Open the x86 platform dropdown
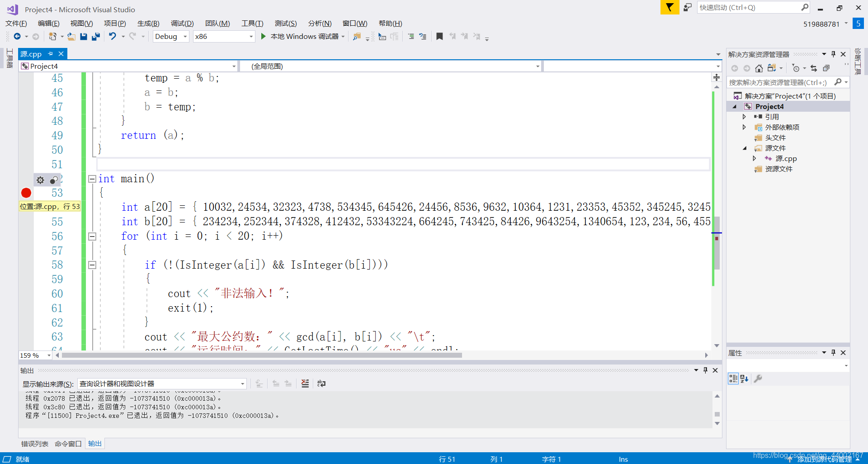Image resolution: width=868 pixels, height=464 pixels. (x=224, y=37)
